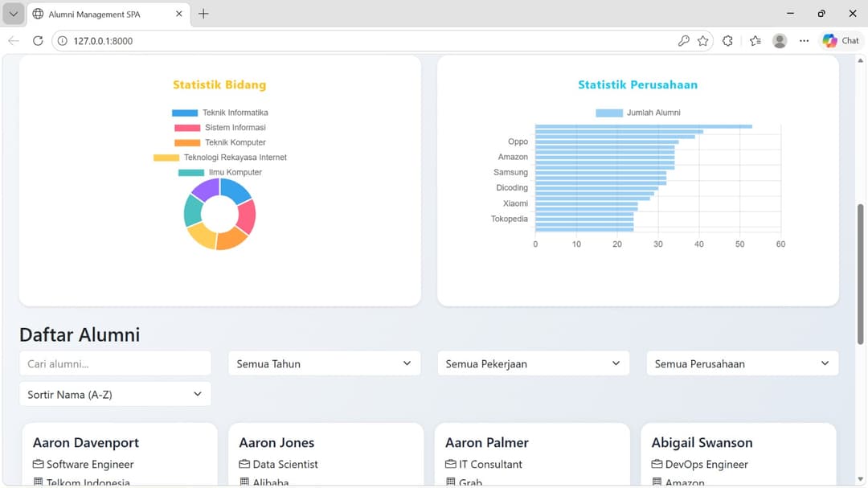Click the Dicoding label in bar chart

pyautogui.click(x=512, y=188)
